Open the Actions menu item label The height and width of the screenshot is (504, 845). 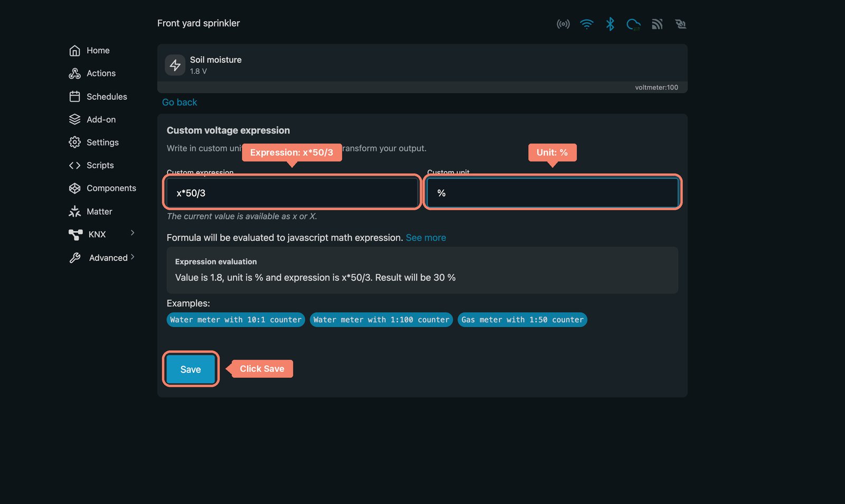pyautogui.click(x=101, y=73)
